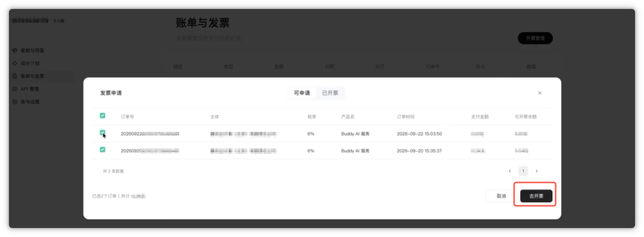Uncheck the order dated 2026-09-20 15:35:37
This screenshot has height=237, width=644.
pyautogui.click(x=103, y=150)
